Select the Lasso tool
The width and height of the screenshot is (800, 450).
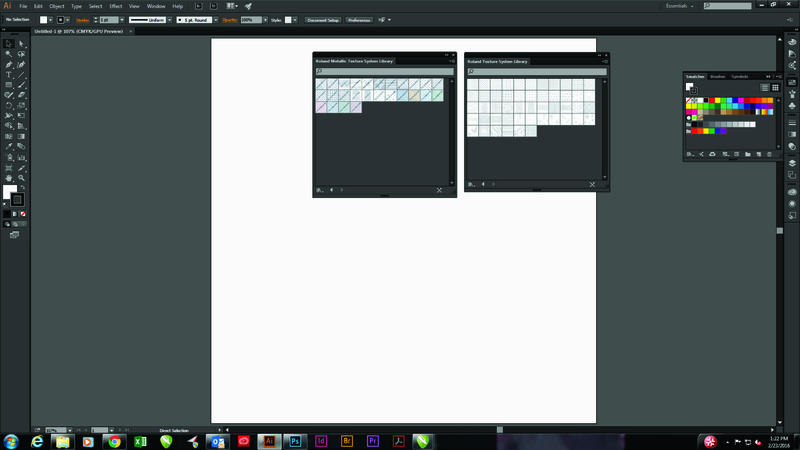[21, 54]
